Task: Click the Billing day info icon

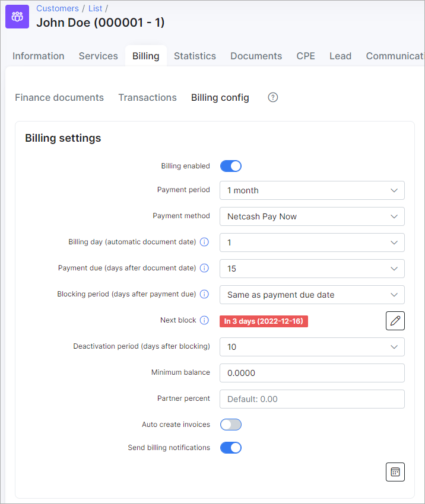Action: click(x=204, y=242)
